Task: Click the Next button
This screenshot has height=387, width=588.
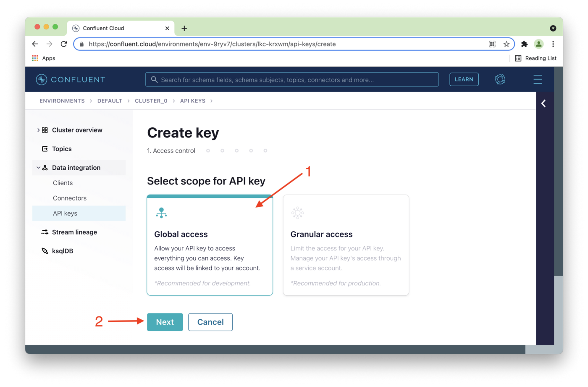Action: (165, 322)
